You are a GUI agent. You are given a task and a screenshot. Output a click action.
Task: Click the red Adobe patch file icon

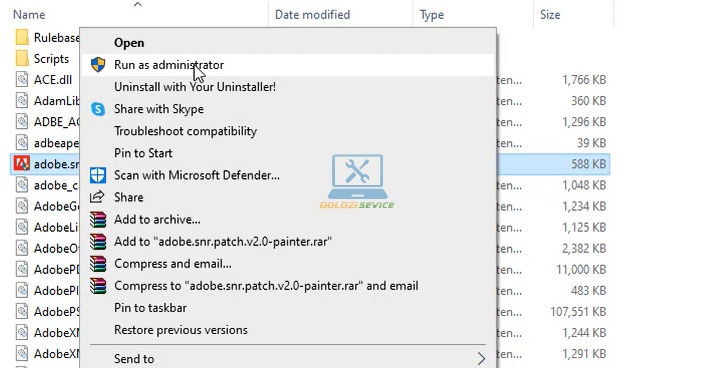click(22, 164)
